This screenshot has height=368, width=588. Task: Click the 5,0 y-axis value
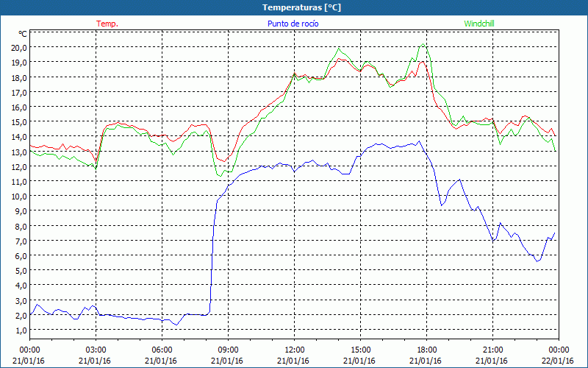21,271
